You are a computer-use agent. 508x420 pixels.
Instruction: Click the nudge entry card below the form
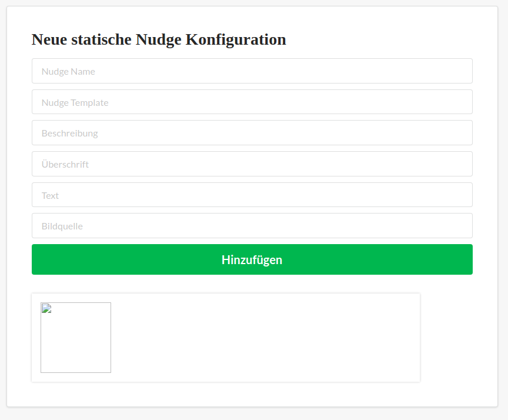(265, 338)
